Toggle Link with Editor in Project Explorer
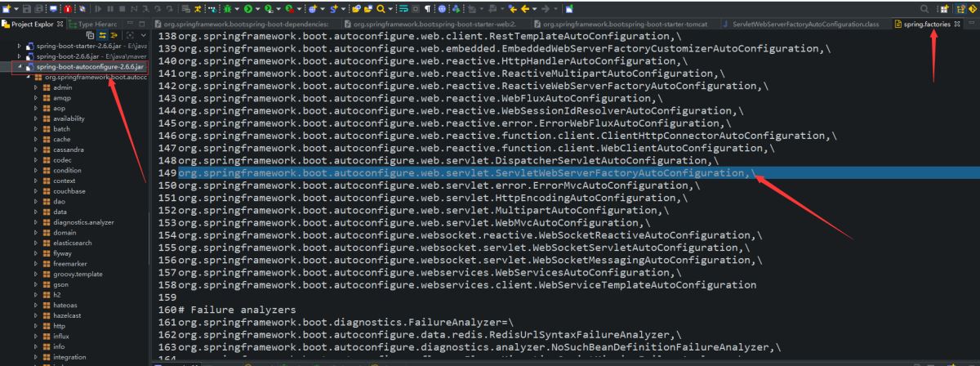The height and width of the screenshot is (366, 980). (102, 36)
